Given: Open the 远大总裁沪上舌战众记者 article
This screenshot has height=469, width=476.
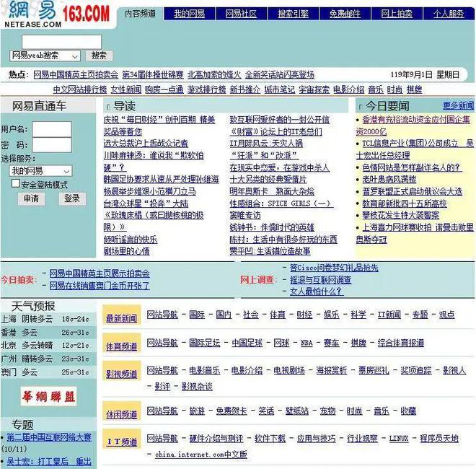Looking at the screenshot, I should (146, 144).
